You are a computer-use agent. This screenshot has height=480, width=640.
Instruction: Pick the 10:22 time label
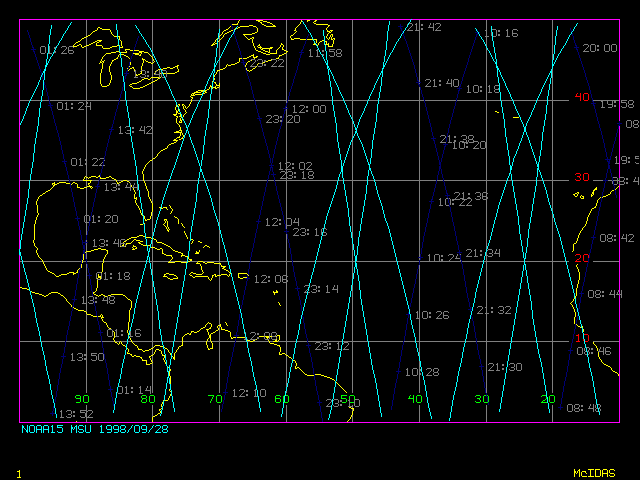tap(455, 202)
